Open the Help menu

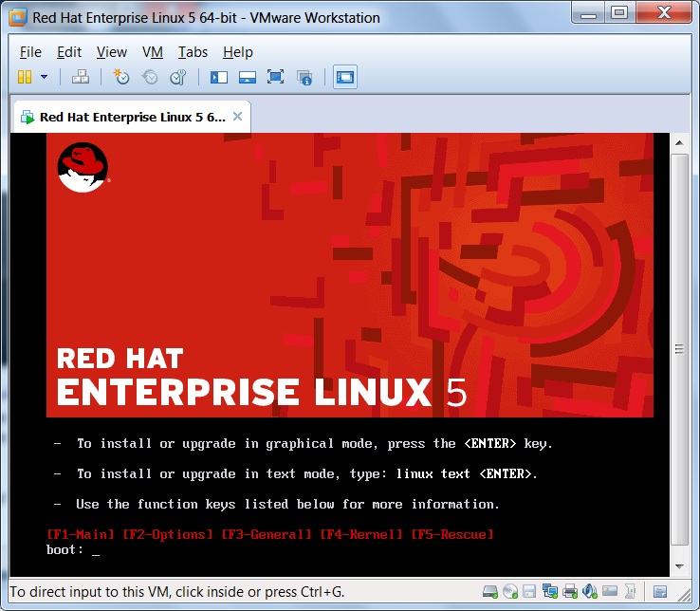tap(238, 52)
